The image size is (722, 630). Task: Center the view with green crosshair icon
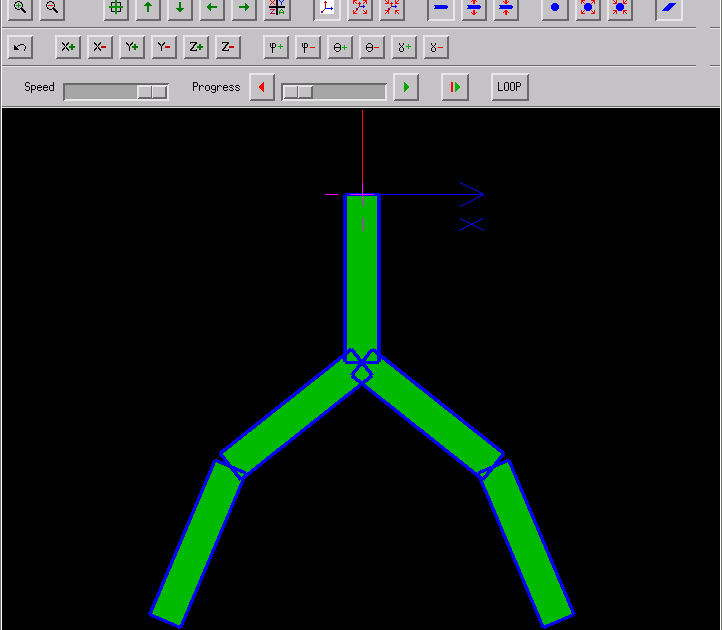tap(116, 8)
